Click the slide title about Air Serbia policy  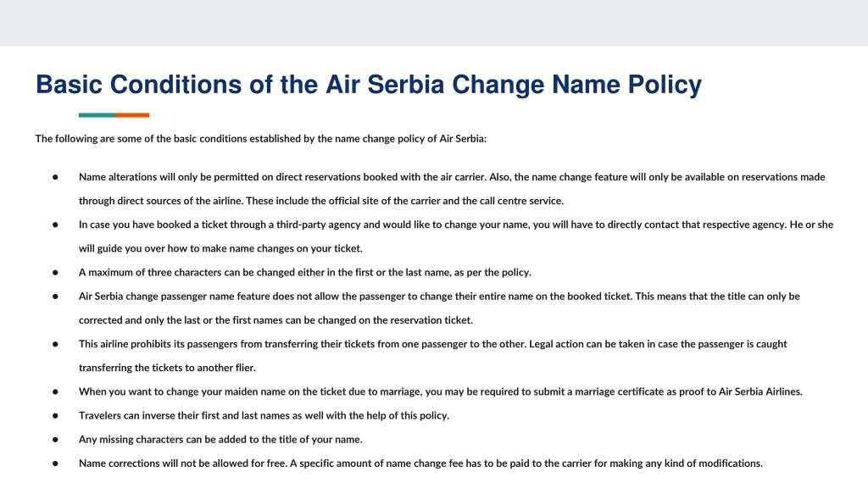tap(369, 86)
